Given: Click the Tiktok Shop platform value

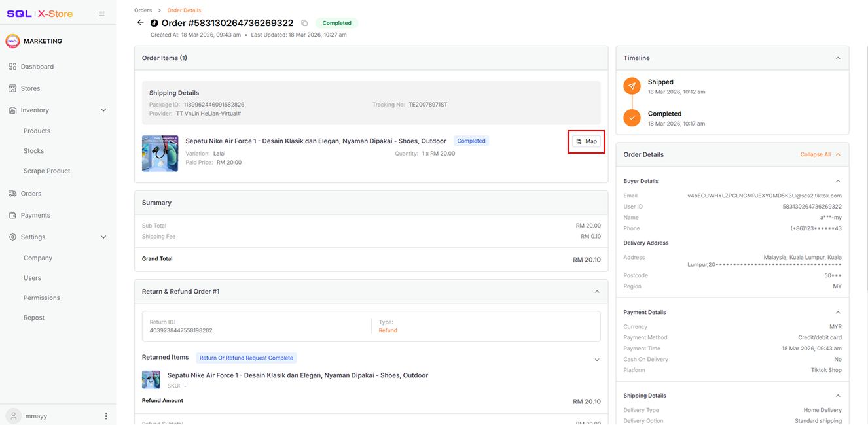Looking at the screenshot, I should point(826,370).
